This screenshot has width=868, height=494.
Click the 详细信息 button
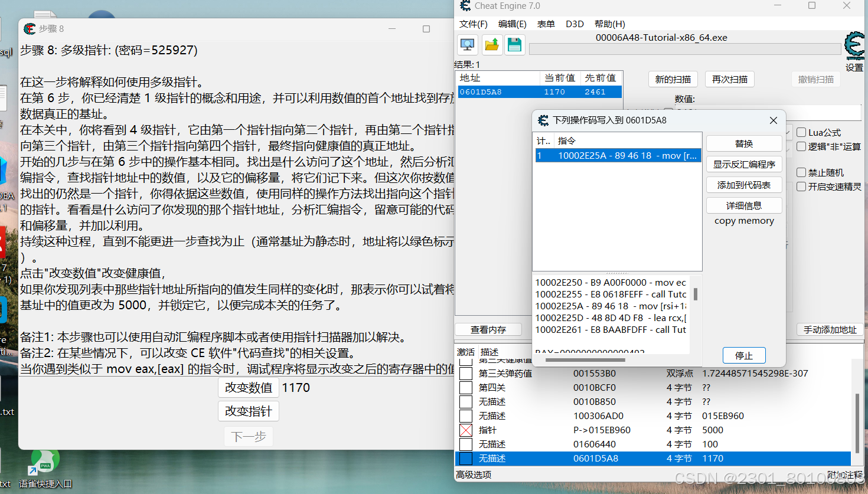pos(744,205)
